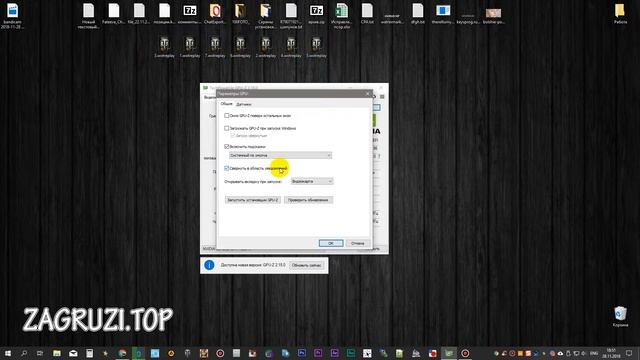Click the screenshot camera icon in GPU-Z window
Image resolution: width=640 pixels, height=360 pixels.
click(x=374, y=97)
